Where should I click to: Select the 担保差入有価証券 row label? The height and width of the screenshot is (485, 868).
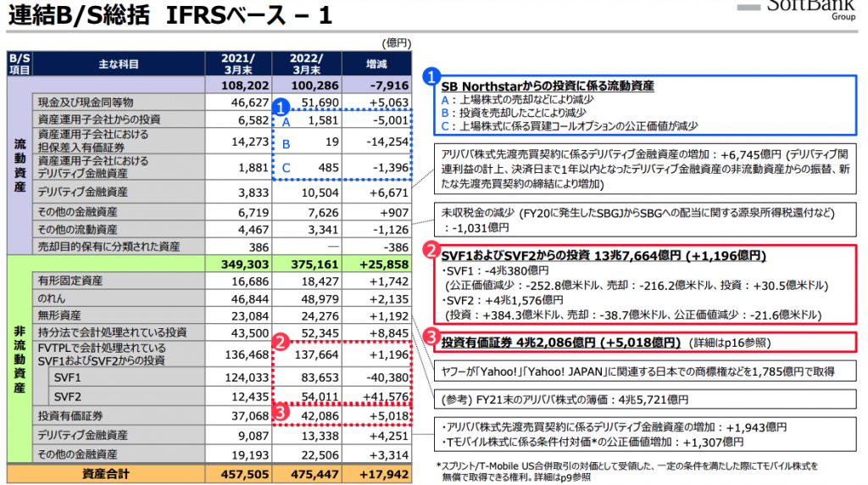point(81,148)
